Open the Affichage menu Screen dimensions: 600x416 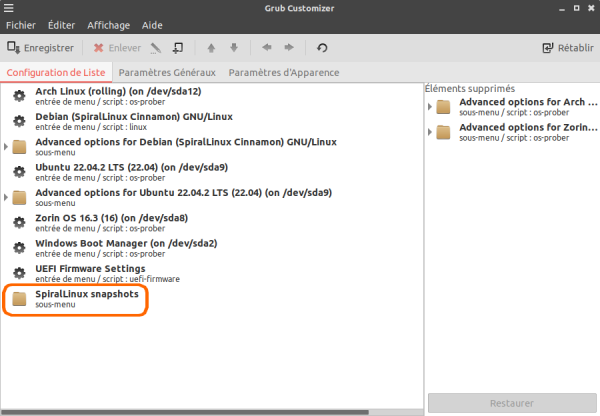click(107, 22)
